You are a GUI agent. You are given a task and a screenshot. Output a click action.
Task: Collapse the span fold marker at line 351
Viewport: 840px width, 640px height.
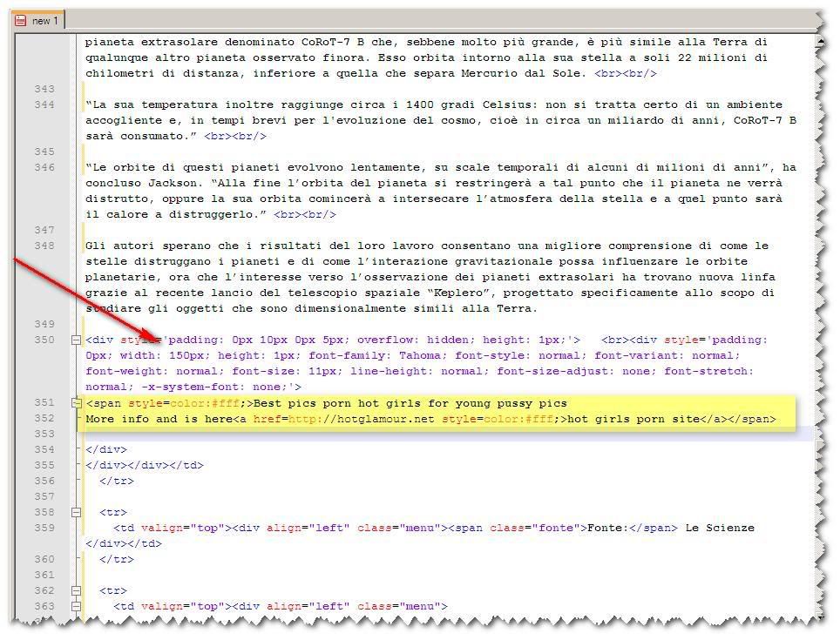(x=77, y=403)
